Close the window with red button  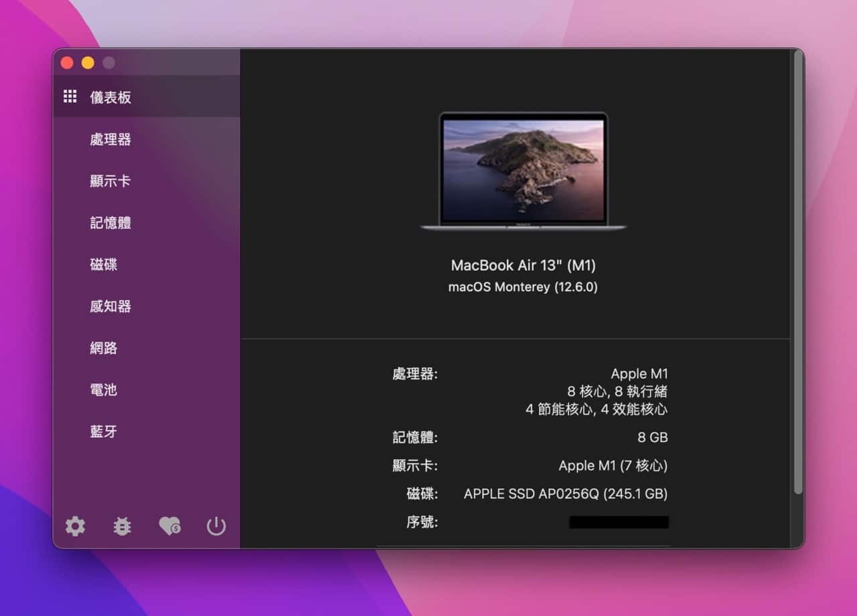tap(67, 63)
